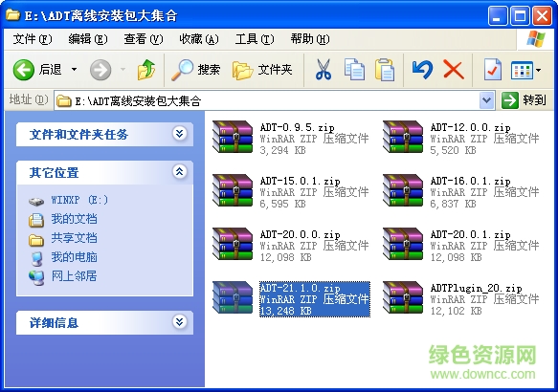The height and width of the screenshot is (392, 558).
Task: Click the folder icon in the title bar
Action: tap(12, 14)
